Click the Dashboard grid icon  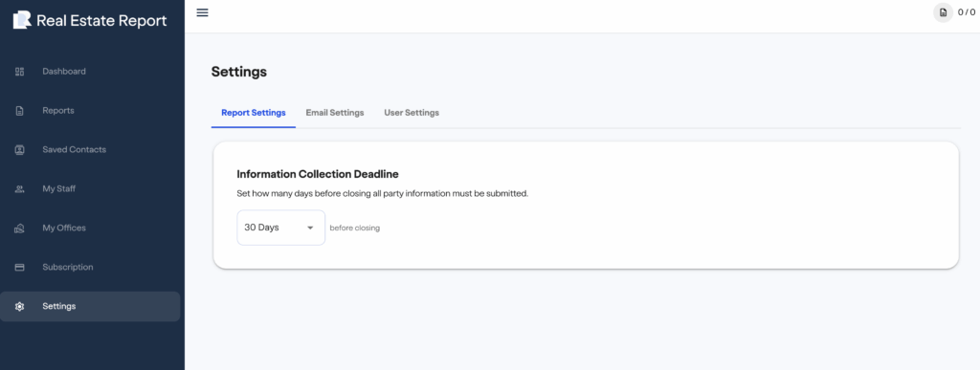[19, 72]
